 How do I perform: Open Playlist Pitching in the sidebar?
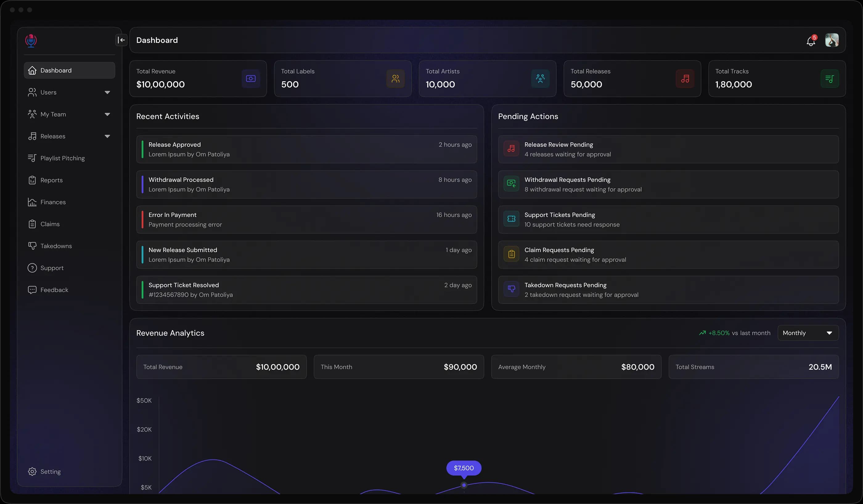pos(70,158)
